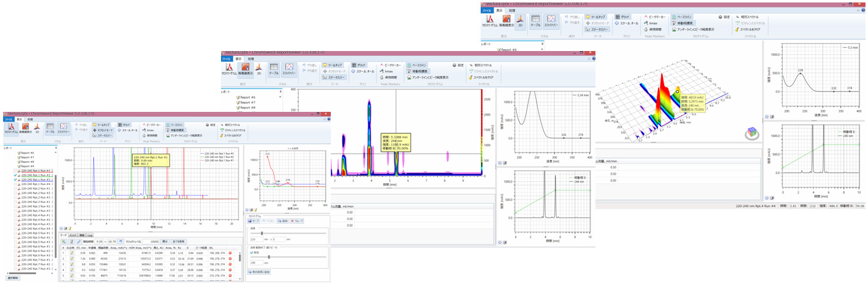Screen dimensions: 868x284
Task: Open 処理 ribbon tab in front-left window
Action: (x=30, y=119)
